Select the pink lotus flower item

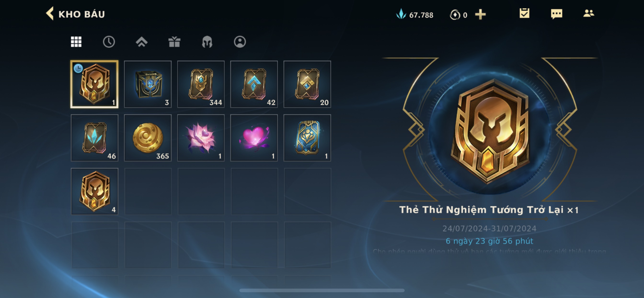(x=201, y=138)
